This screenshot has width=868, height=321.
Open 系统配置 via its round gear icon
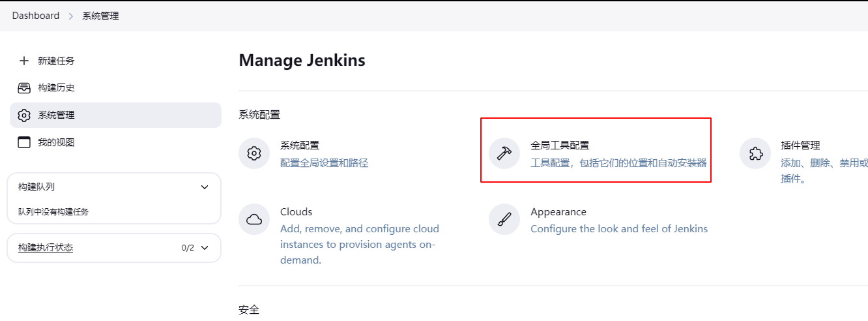[x=254, y=153]
